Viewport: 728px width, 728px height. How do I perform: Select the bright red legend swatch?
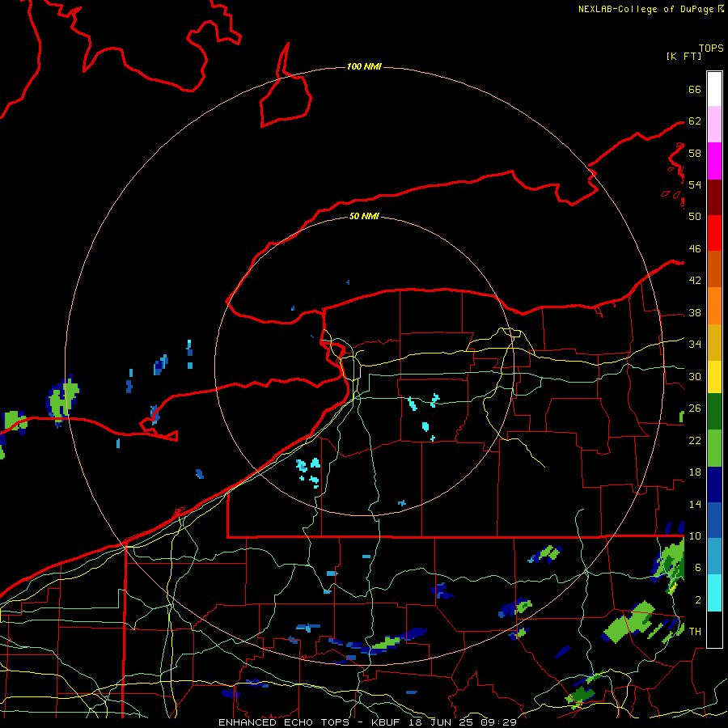[714, 233]
